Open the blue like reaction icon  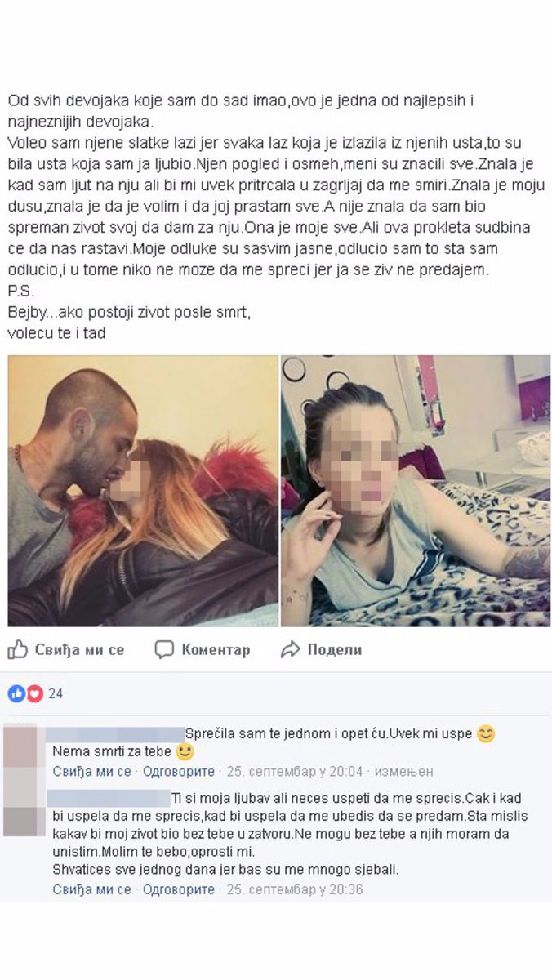(16, 694)
